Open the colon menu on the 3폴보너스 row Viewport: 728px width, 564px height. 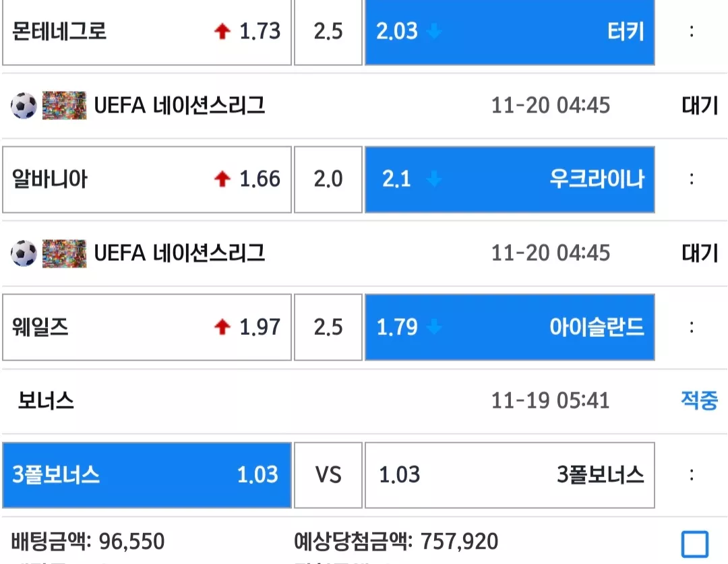[692, 475]
